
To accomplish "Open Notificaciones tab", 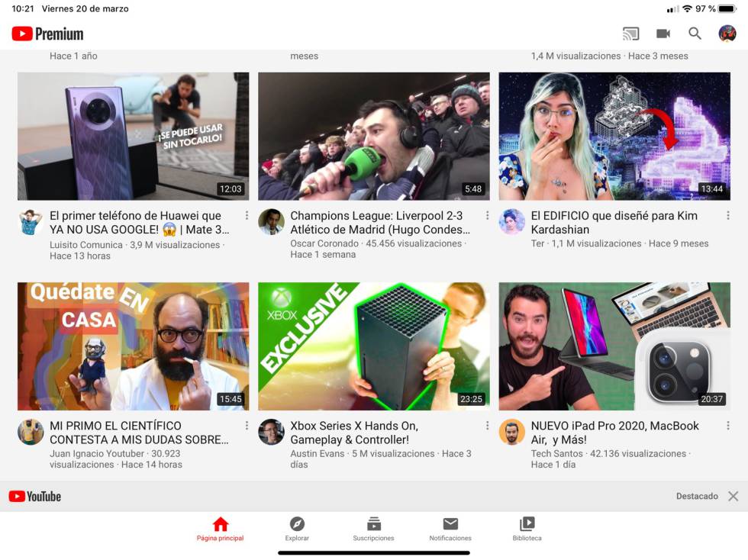I will pos(450,529).
